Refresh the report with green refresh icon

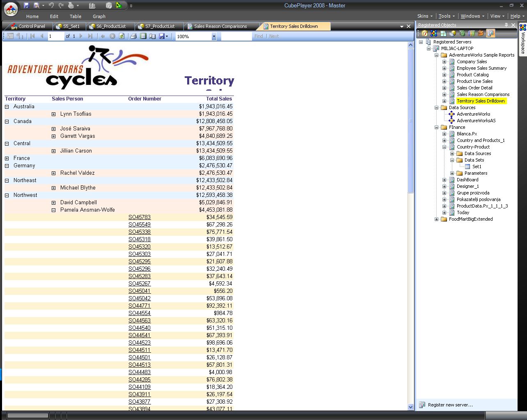pyautogui.click(x=121, y=36)
